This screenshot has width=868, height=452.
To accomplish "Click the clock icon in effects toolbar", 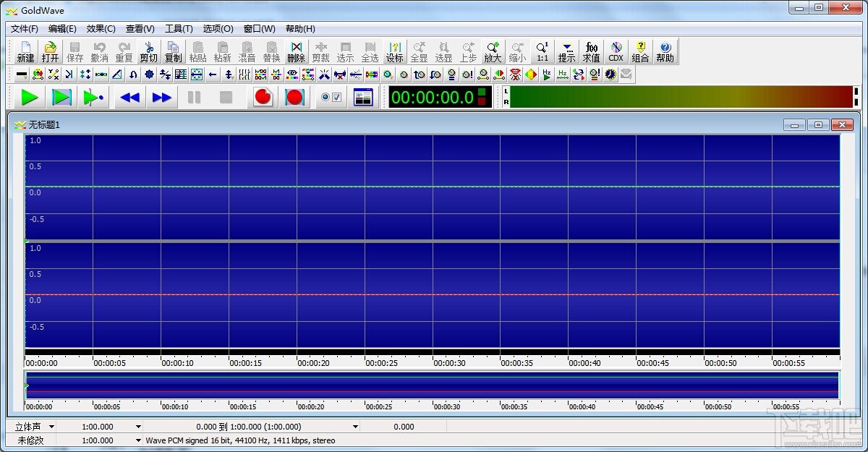I will (610, 74).
